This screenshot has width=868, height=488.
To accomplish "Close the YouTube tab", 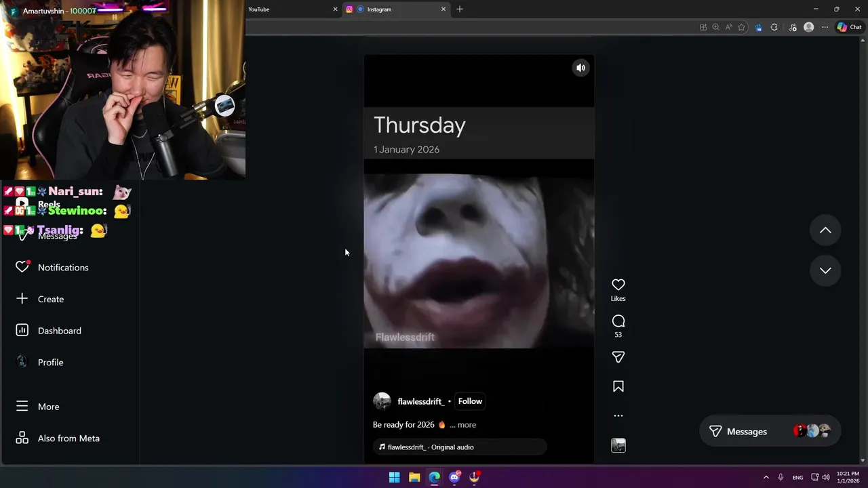I will point(335,9).
